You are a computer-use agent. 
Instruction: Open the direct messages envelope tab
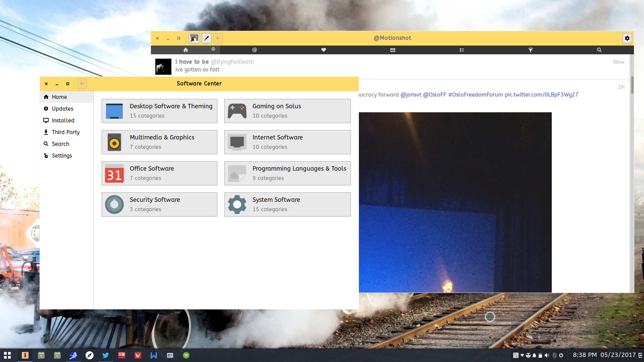393,50
